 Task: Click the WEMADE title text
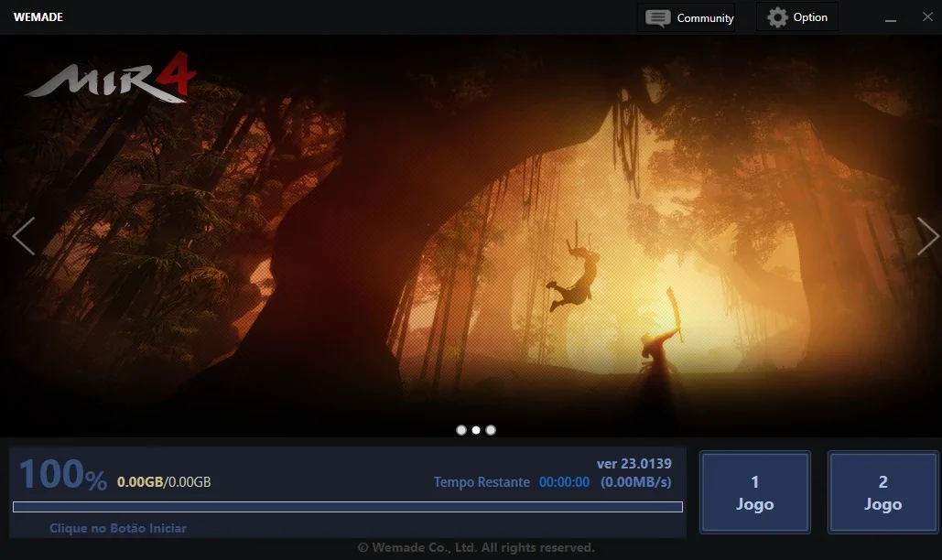[38, 16]
